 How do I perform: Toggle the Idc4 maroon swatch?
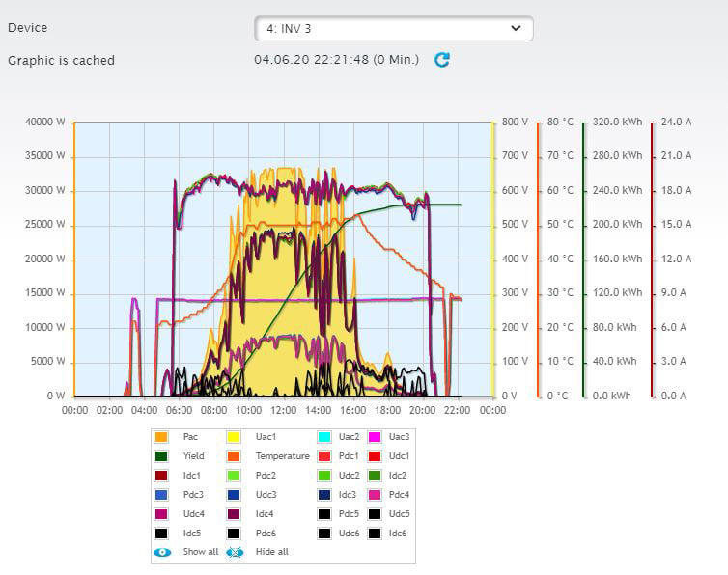[x=234, y=514]
